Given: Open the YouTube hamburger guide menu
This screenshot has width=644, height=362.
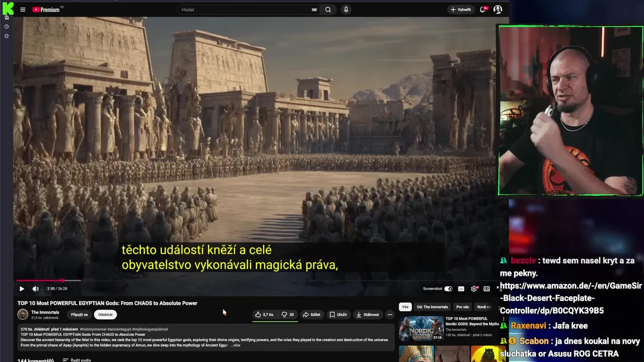Looking at the screenshot, I should pyautogui.click(x=23, y=10).
